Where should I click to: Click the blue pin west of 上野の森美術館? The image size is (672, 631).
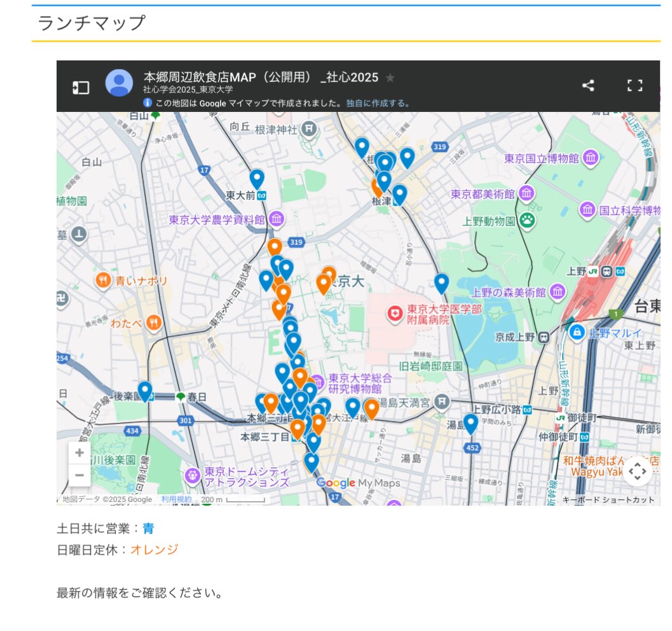point(441,283)
